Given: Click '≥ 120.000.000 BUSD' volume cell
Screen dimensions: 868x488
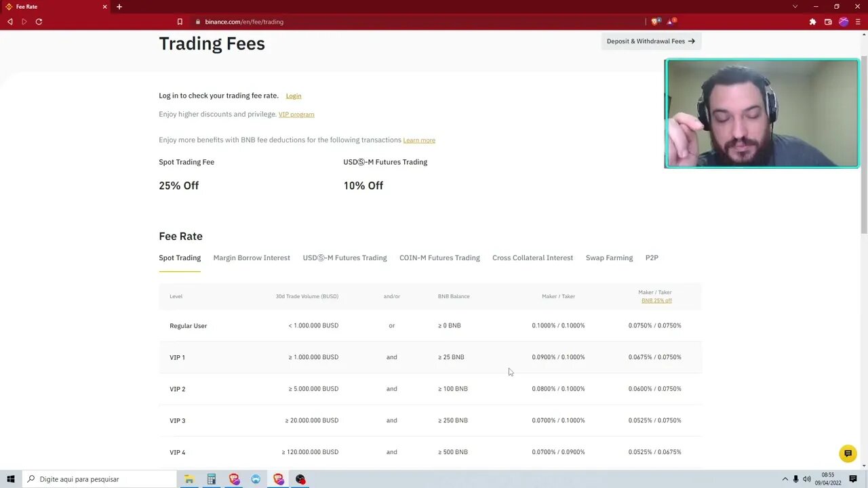Looking at the screenshot, I should pyautogui.click(x=311, y=452).
